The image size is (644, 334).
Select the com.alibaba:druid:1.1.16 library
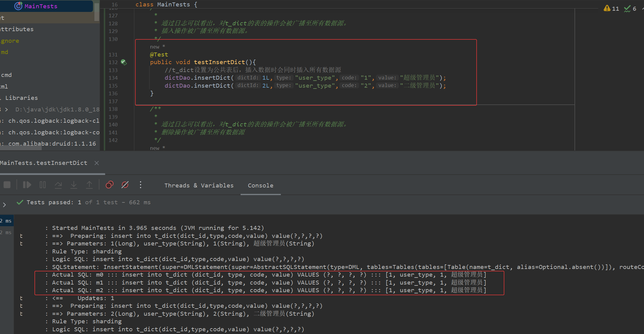(52, 144)
